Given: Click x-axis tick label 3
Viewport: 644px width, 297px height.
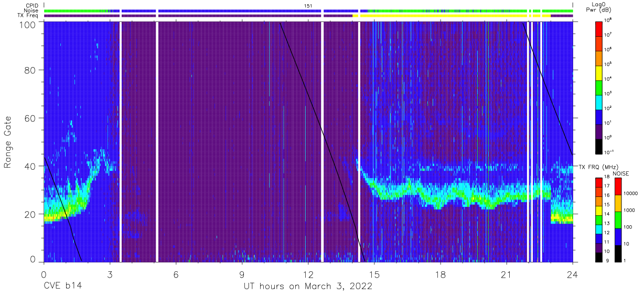Looking at the screenshot, I should (x=110, y=274).
